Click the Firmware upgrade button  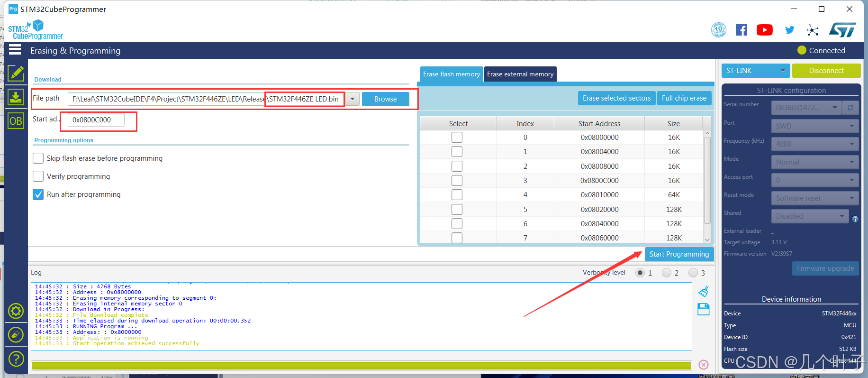pos(825,268)
